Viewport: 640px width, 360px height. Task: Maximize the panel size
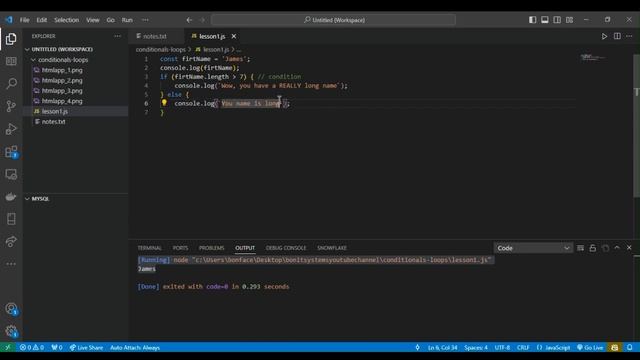pos(617,248)
